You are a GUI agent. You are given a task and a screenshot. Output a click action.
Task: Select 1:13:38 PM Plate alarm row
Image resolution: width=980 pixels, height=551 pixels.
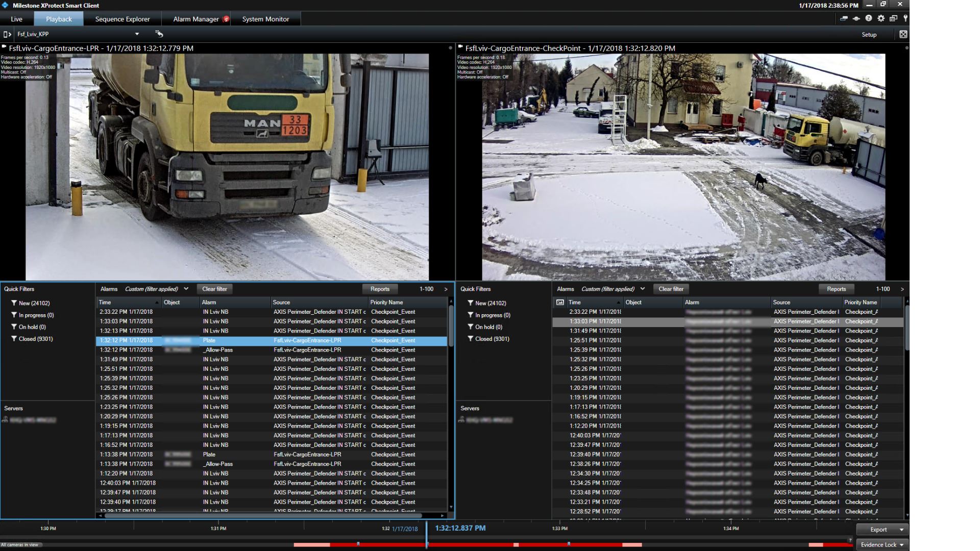[x=272, y=455]
